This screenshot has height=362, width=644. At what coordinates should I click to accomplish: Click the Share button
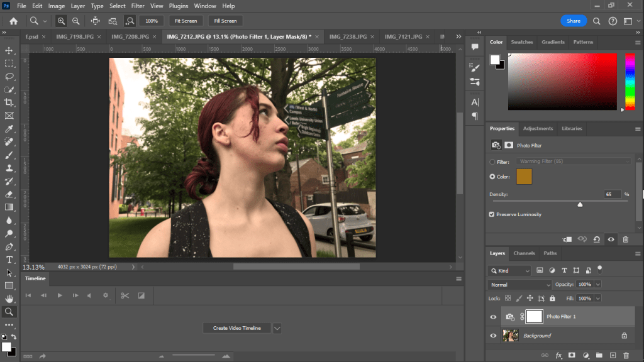(573, 21)
